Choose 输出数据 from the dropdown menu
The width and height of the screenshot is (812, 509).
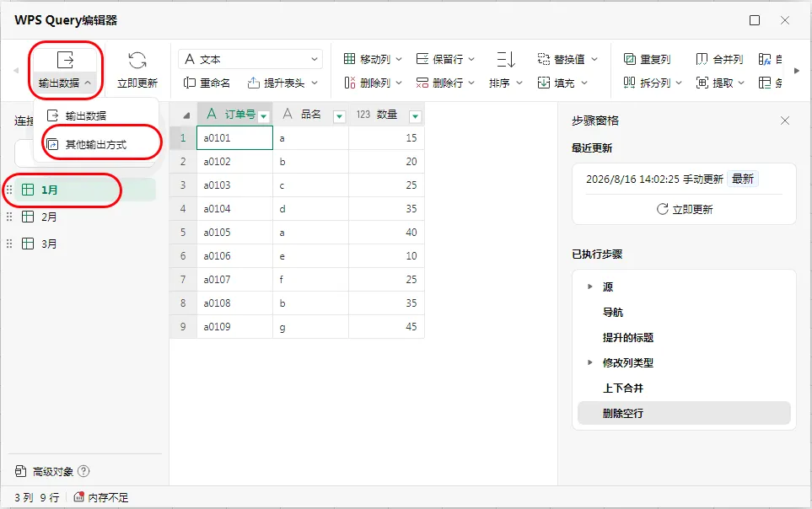(x=96, y=115)
